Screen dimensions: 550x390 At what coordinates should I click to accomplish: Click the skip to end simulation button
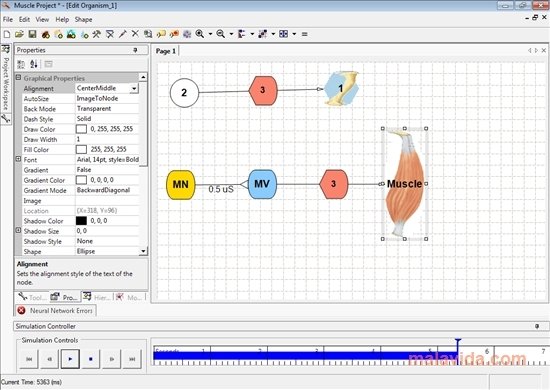coord(132,359)
